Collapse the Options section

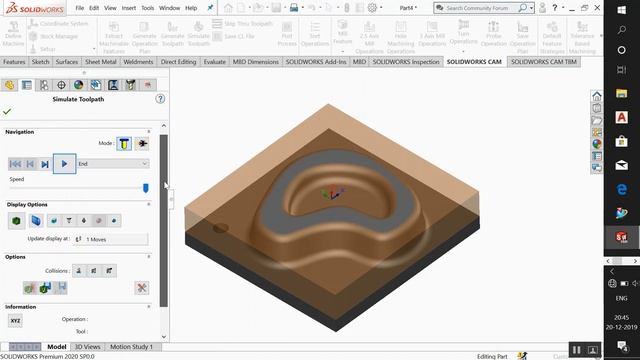click(x=149, y=256)
